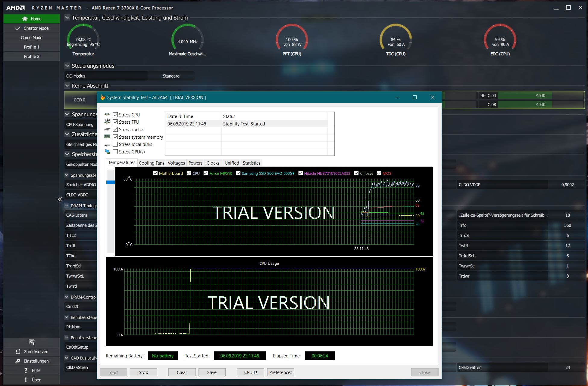Screen dimensions: 588x386
Task: Adjust the blue graph scale slider
Action: pos(111,182)
